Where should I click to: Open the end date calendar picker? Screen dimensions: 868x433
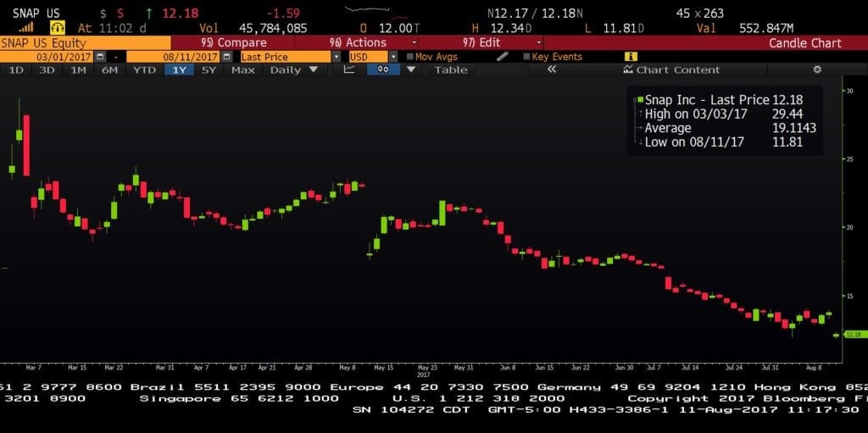[227, 57]
